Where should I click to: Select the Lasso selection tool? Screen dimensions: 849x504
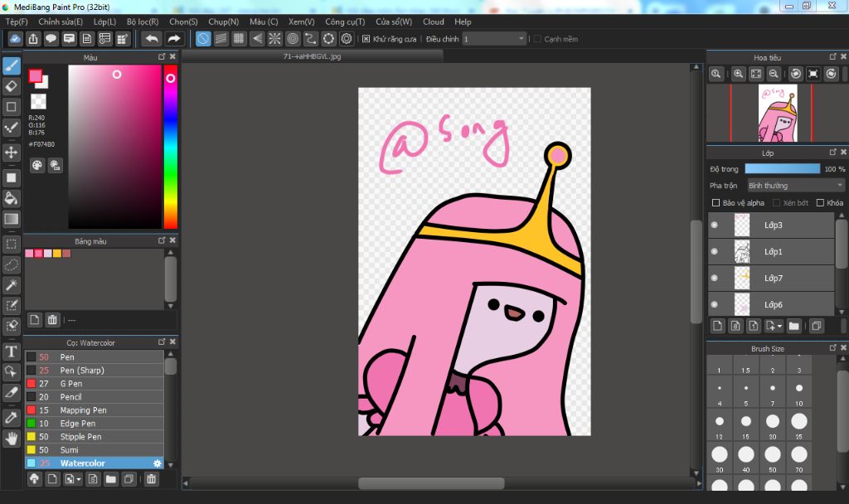coord(12,264)
